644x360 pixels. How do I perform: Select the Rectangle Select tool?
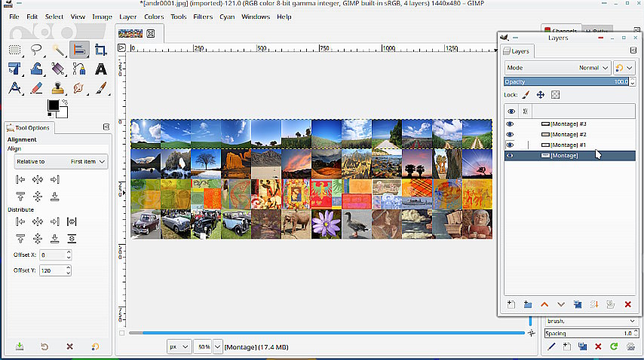coord(15,50)
